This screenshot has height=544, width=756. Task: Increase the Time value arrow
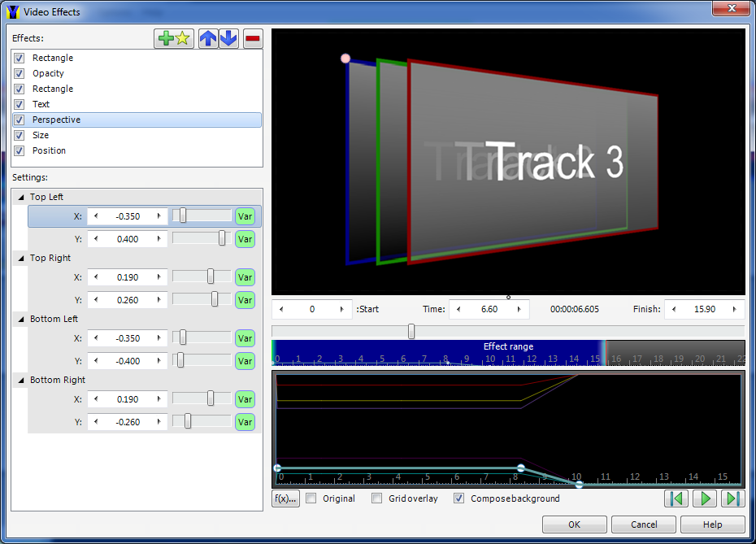tap(519, 309)
